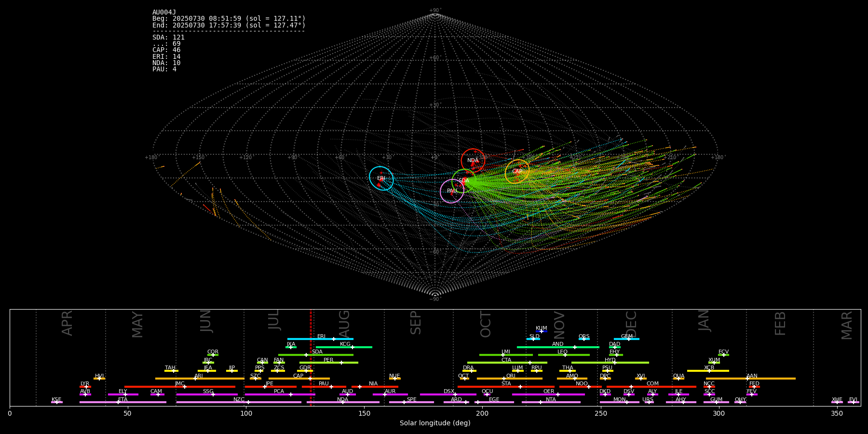
Task: Click the ECV shower label in the timeline
Action: (723, 352)
